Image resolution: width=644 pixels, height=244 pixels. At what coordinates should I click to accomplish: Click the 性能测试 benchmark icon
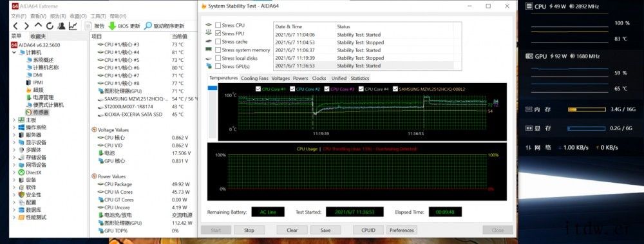coord(22,218)
